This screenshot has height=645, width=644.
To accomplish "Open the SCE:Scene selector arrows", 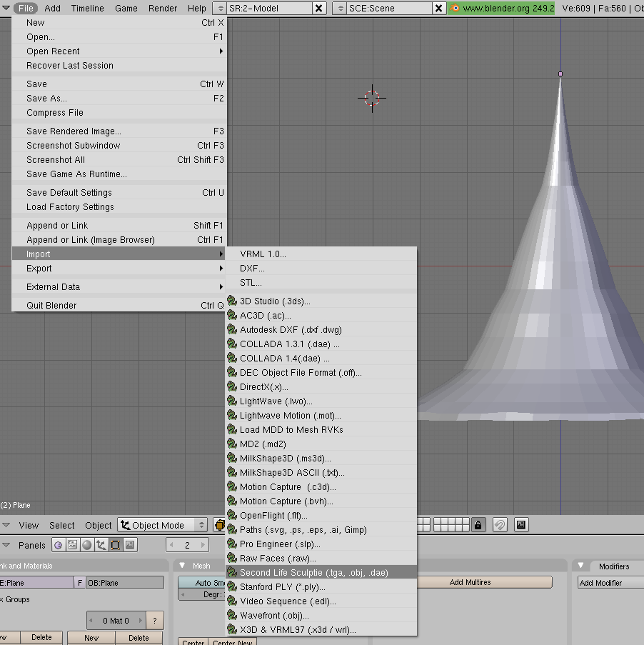I will (340, 9).
